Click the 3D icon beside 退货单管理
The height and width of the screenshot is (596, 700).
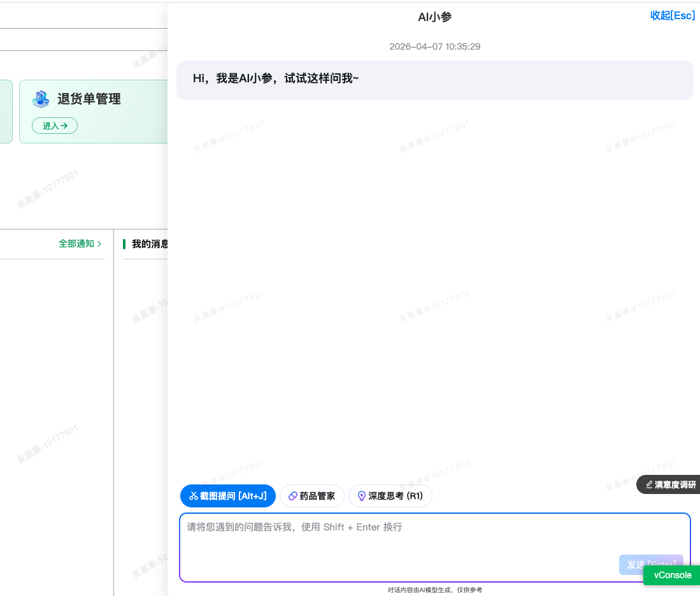(x=40, y=99)
